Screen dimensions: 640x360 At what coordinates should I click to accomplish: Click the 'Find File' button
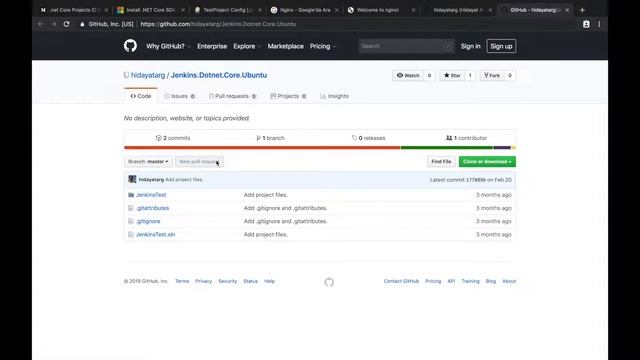441,162
